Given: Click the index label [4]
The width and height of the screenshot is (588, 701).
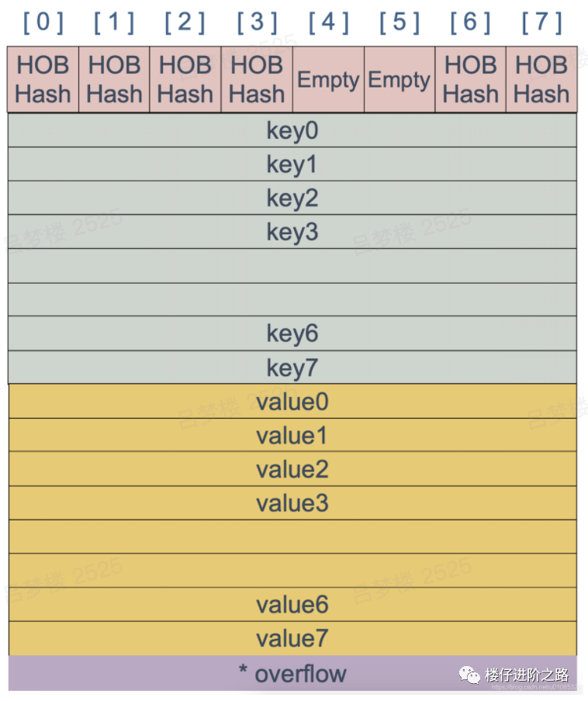Looking at the screenshot, I should 329,22.
